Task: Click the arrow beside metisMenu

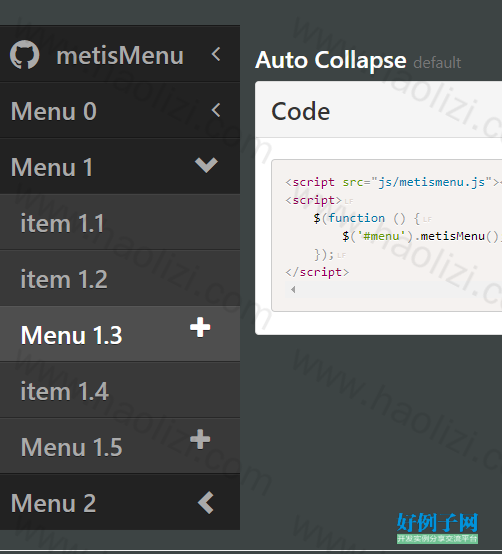Action: click(x=216, y=54)
